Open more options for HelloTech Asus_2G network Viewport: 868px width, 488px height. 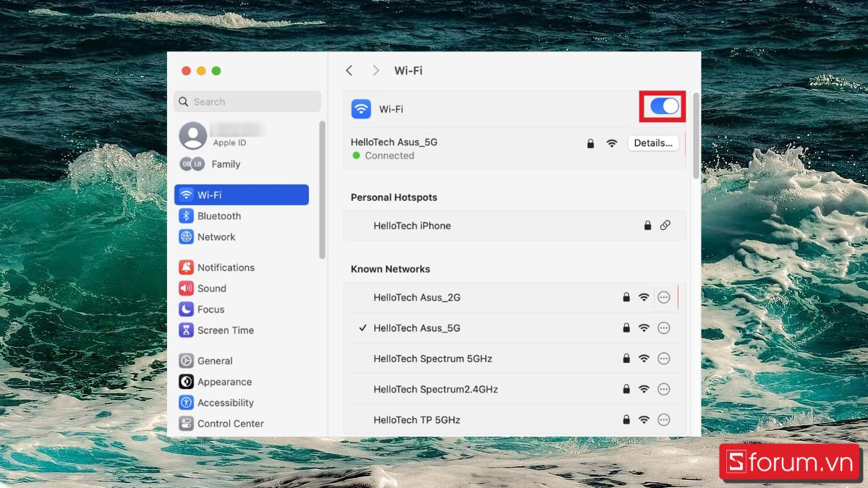664,297
